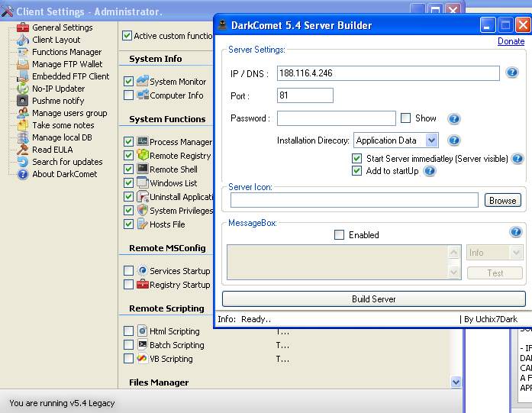This screenshot has width=532, height=413.
Task: Toggle the Show password checkbox
Action: (x=405, y=118)
